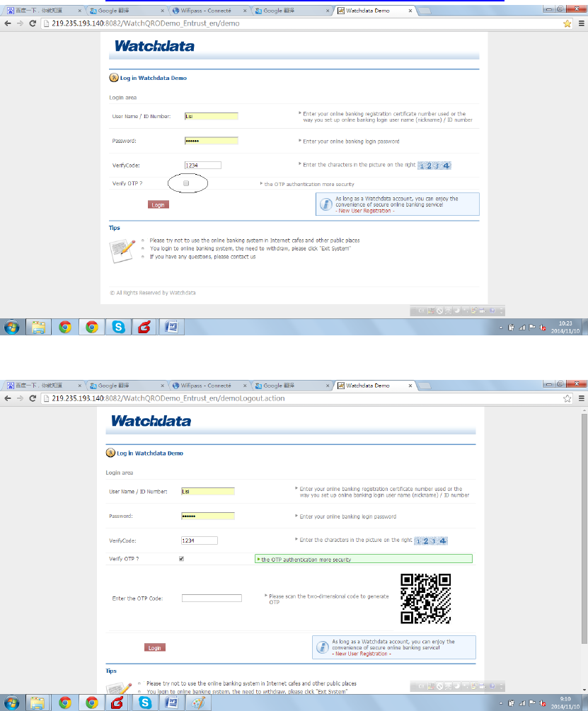Click network signal tray icon in upper taskbar

coord(521,328)
